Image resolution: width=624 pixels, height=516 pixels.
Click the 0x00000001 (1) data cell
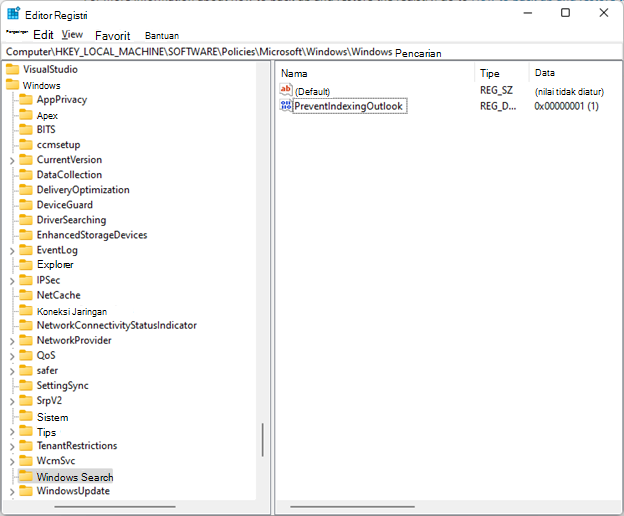pyautogui.click(x=566, y=106)
